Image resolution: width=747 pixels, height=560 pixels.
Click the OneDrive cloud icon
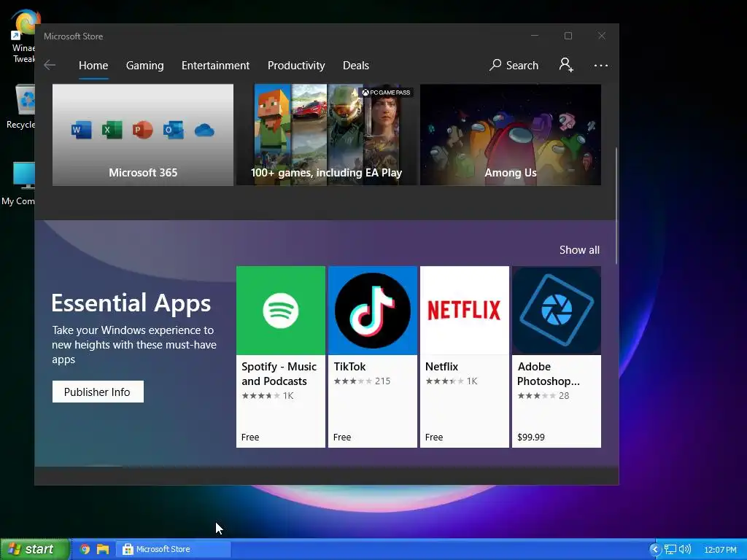(x=204, y=130)
